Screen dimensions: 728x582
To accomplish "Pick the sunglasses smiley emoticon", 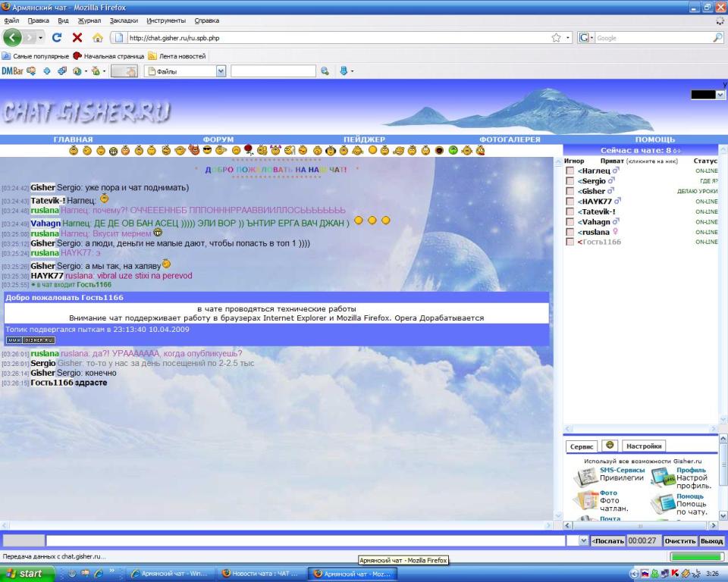I will point(208,151).
